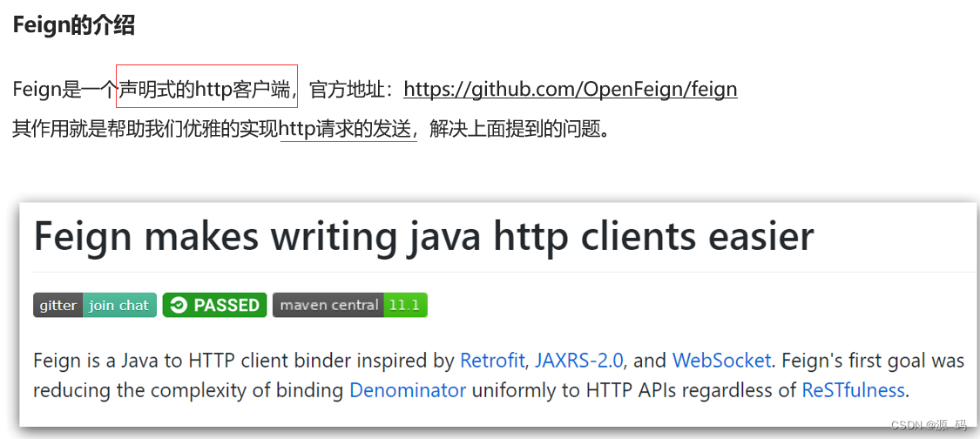This screenshot has width=980, height=439.
Task: Open the Denominator link
Action: [x=408, y=391]
